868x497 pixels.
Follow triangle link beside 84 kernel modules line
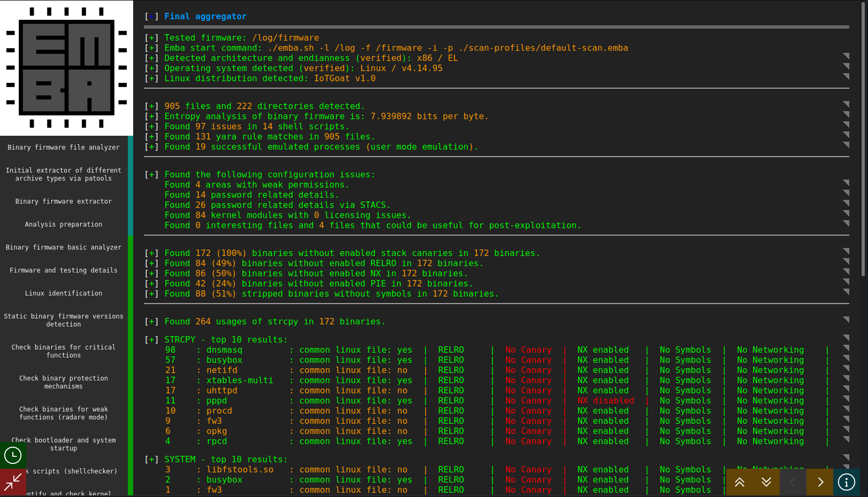click(x=846, y=213)
